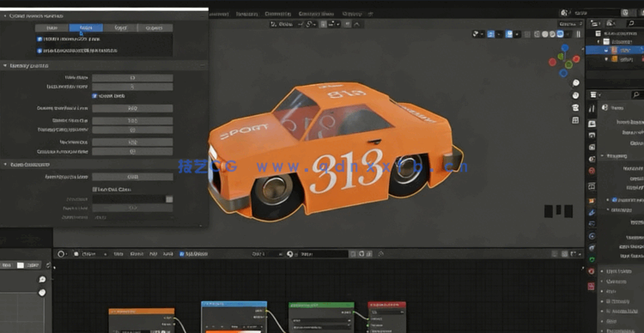Expand the highlighted outliner object's arrow
644x333 pixels.
pyautogui.click(x=606, y=50)
